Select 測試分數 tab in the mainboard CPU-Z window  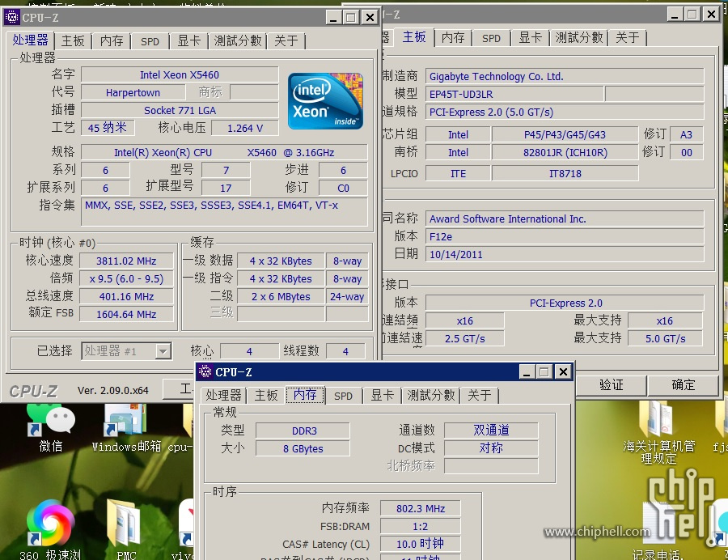point(579,37)
